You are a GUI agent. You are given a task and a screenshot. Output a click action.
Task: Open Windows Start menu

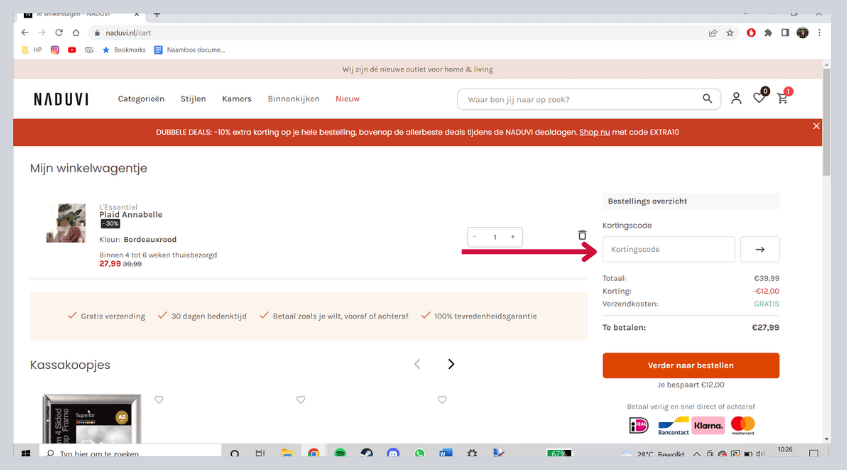(26, 453)
